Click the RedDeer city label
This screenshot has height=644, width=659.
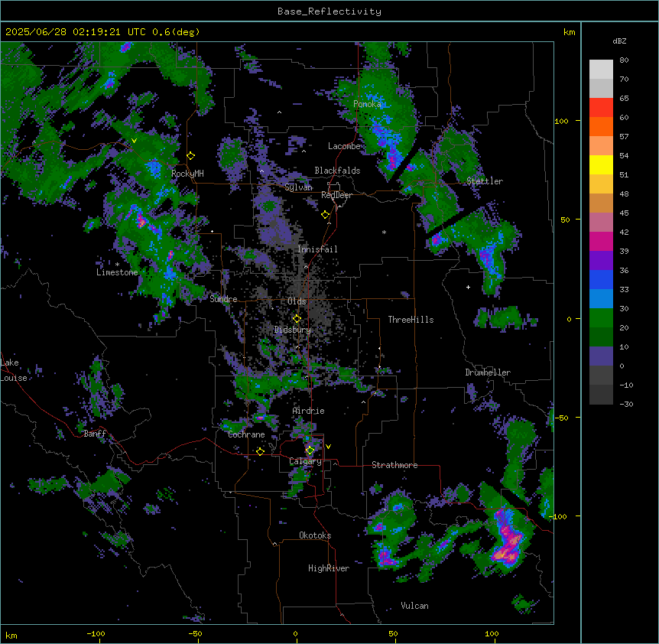tap(336, 195)
